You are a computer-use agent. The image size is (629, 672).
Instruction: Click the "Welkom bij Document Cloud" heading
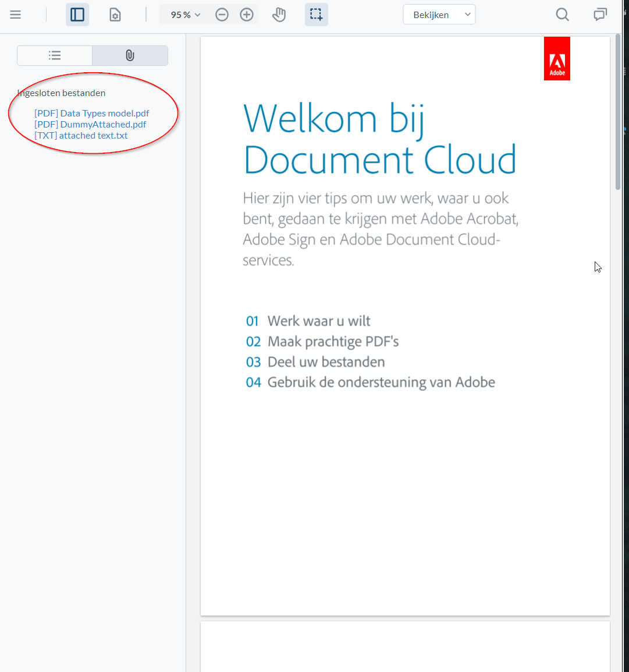[x=379, y=139]
